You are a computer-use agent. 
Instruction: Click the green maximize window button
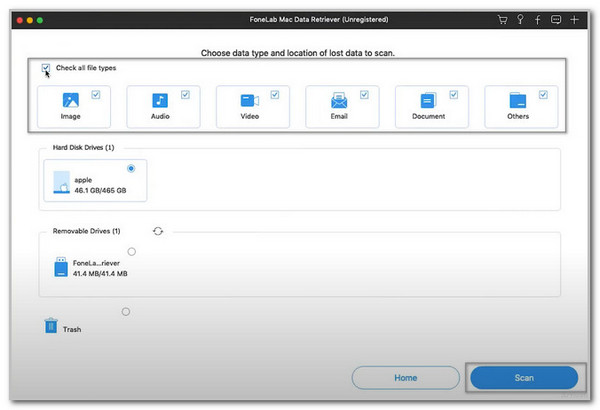(40, 20)
